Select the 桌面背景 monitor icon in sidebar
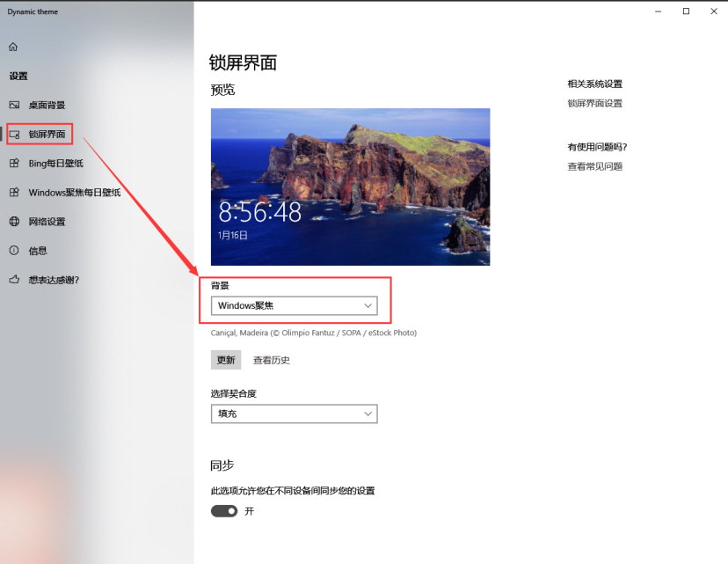The height and width of the screenshot is (564, 728). 14,105
